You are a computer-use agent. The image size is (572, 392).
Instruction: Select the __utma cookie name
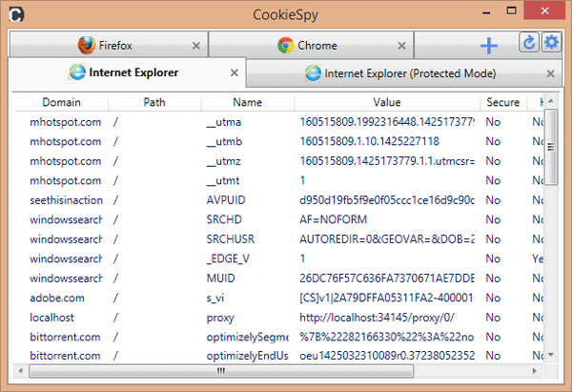click(224, 122)
